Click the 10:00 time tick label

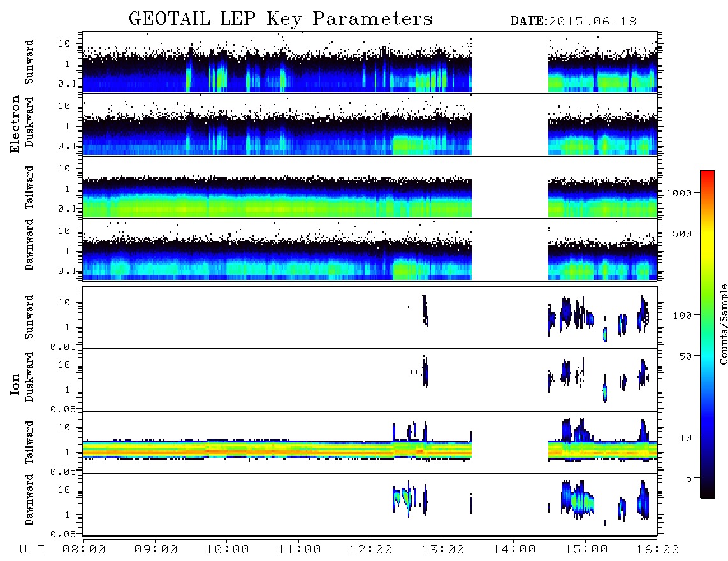(x=228, y=550)
